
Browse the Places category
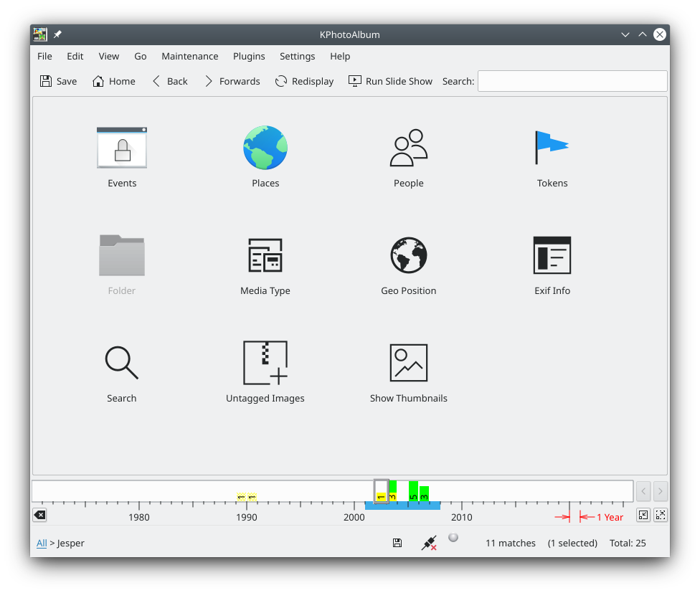(265, 157)
